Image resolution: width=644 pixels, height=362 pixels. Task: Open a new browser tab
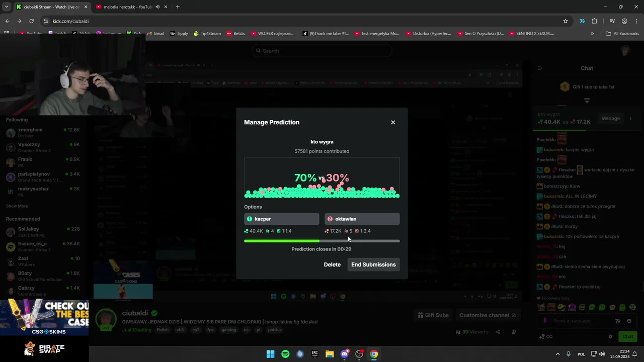[178, 7]
